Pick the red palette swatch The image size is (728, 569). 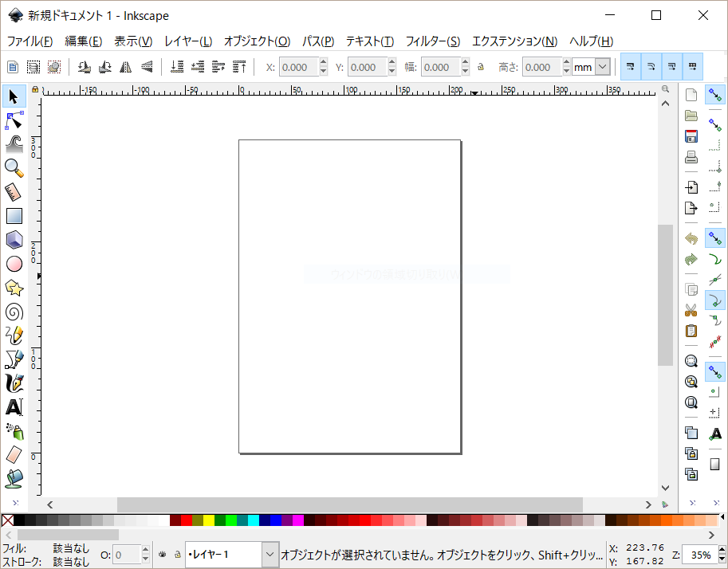pyautogui.click(x=187, y=520)
